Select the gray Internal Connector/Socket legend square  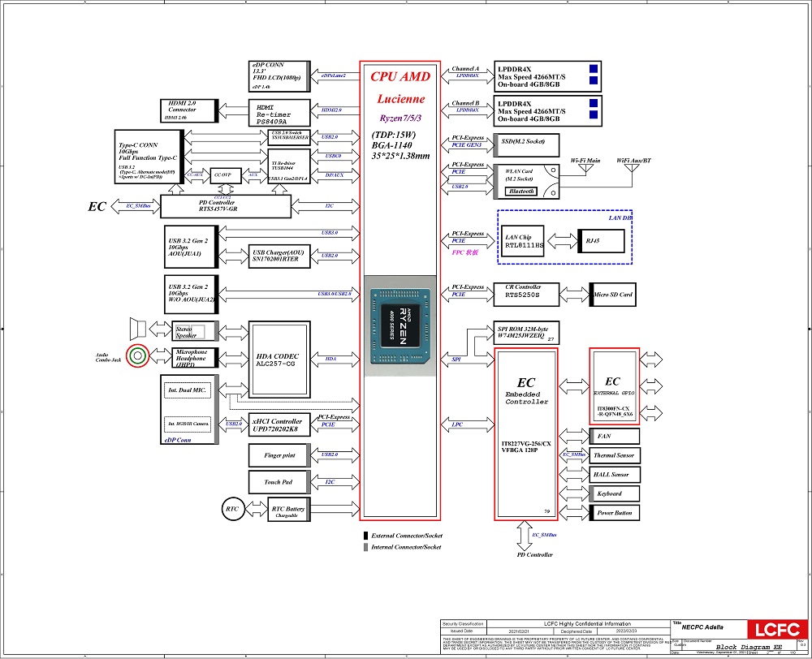coord(365,547)
